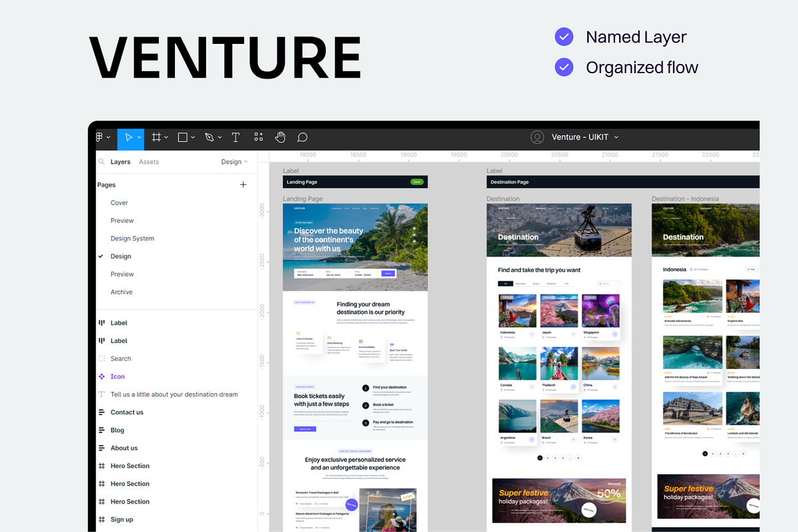Open the chevron beside the Figma menu icon

(x=108, y=138)
